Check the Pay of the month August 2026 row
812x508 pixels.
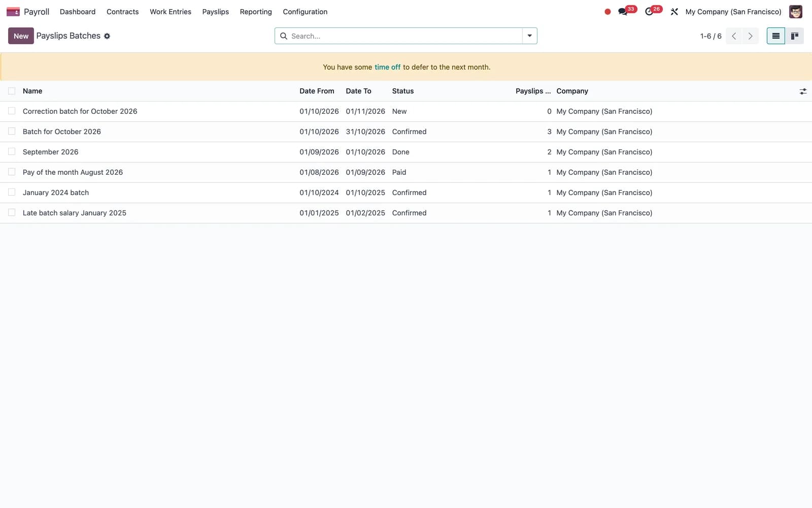pos(12,172)
